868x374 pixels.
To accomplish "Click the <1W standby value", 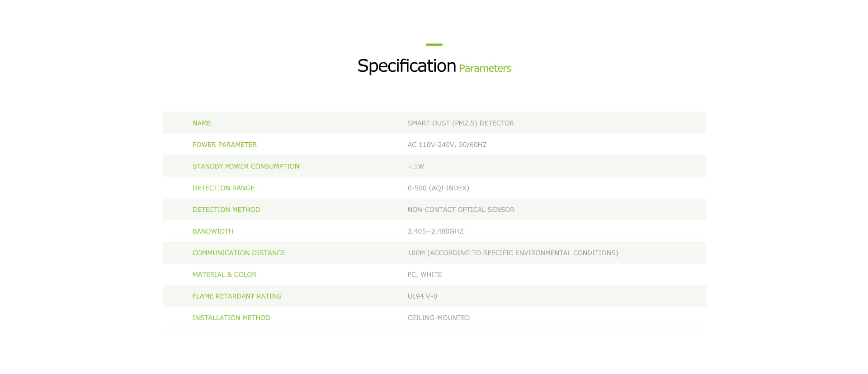I will pyautogui.click(x=416, y=166).
